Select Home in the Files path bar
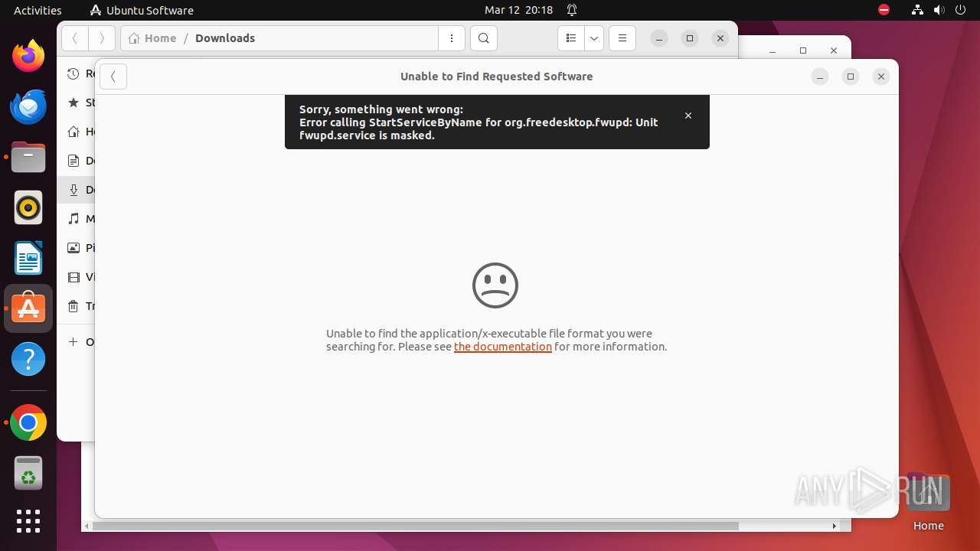Viewport: 980px width, 551px height. [x=152, y=38]
